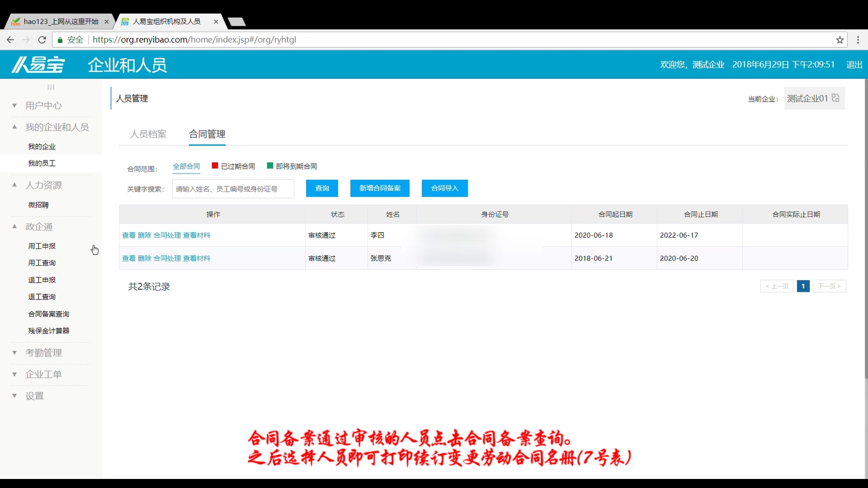Collapse the 我的企业和人员 section
The image size is (868, 488).
57,127
